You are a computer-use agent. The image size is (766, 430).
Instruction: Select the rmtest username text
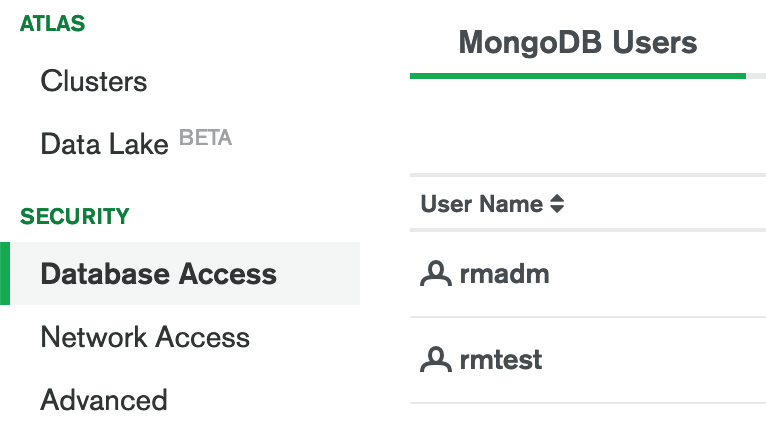501,360
